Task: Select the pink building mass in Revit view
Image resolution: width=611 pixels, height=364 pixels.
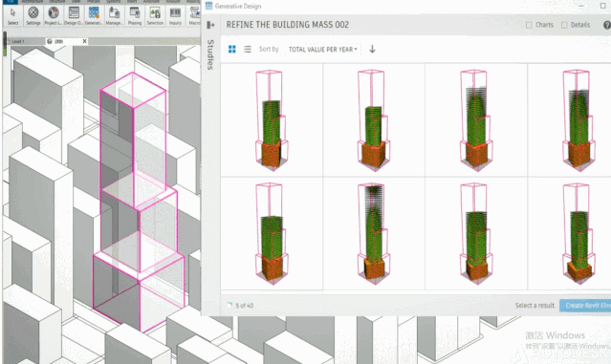Action: pos(139,203)
